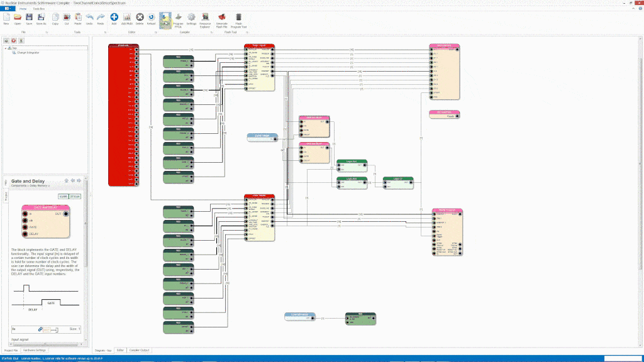Select the topmost pink block at right
The width and height of the screenshot is (644, 362).
point(445,72)
